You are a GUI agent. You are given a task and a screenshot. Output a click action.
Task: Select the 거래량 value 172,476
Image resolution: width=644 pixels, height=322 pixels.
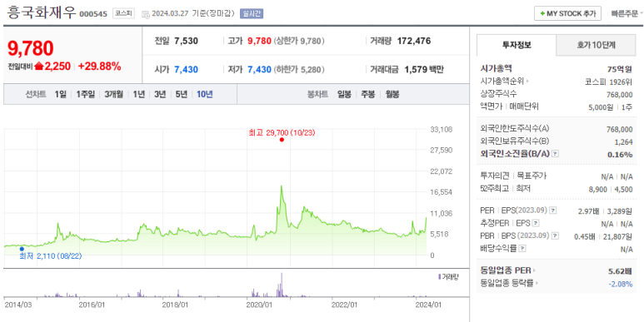414,41
